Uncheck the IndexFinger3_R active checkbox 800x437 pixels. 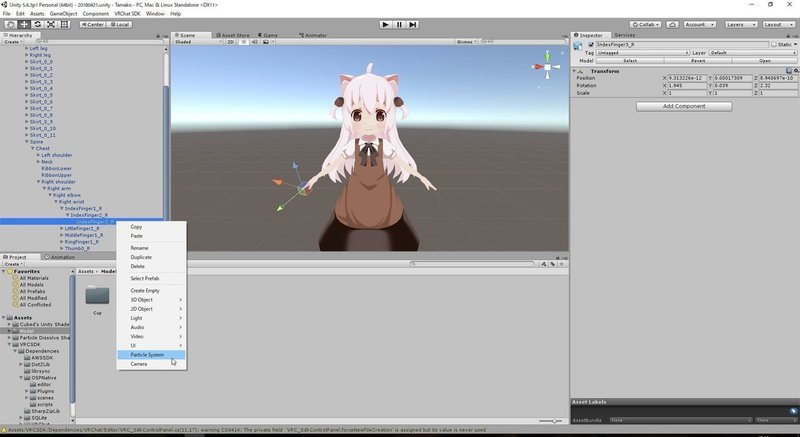[x=591, y=45]
